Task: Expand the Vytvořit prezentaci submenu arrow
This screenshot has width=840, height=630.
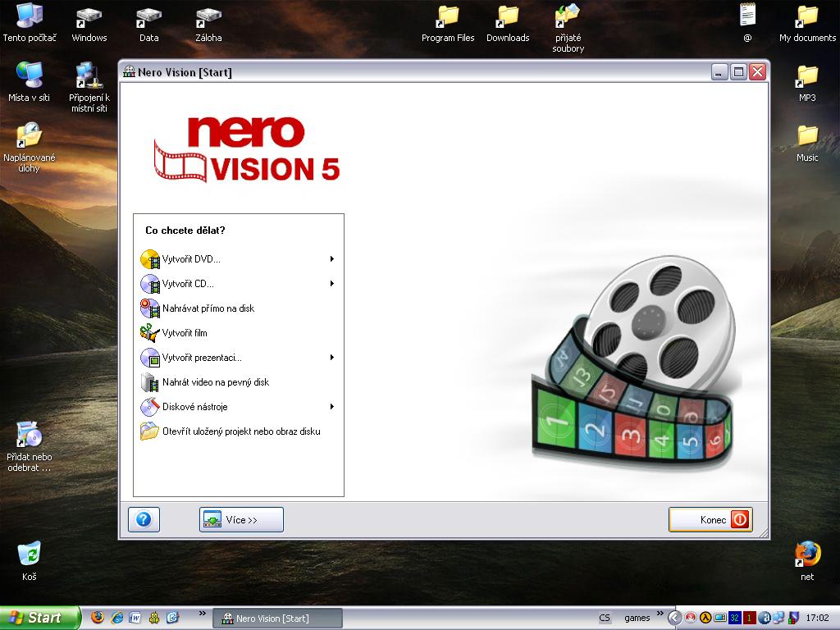Action: (332, 358)
